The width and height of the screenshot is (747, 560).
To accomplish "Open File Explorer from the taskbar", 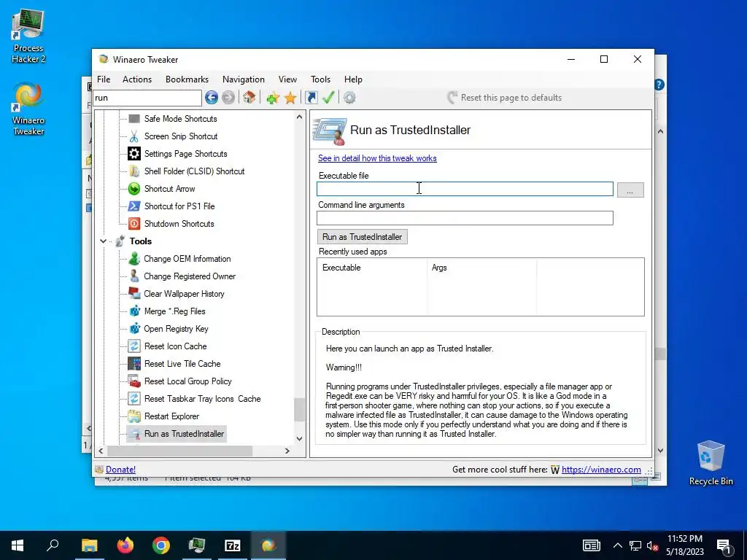I will click(90, 545).
